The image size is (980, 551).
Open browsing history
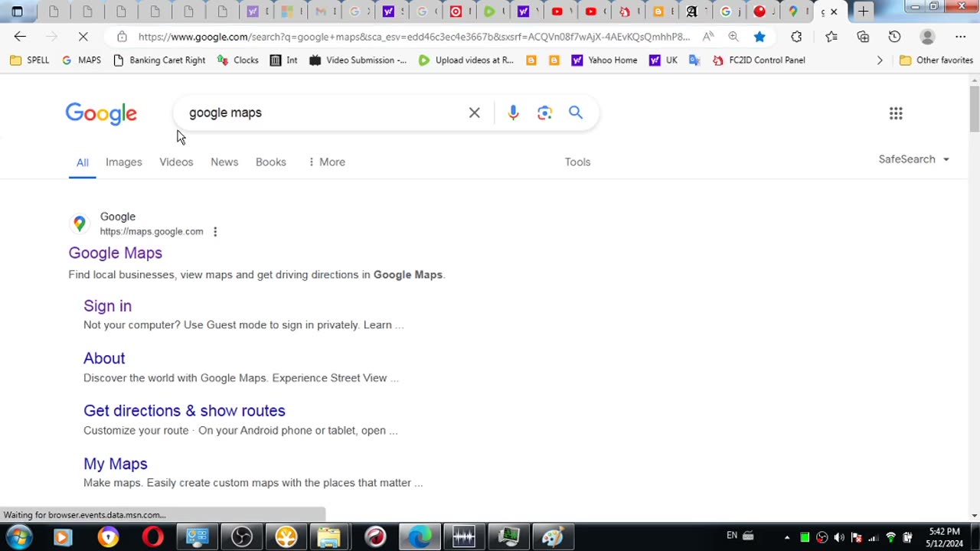tap(894, 37)
